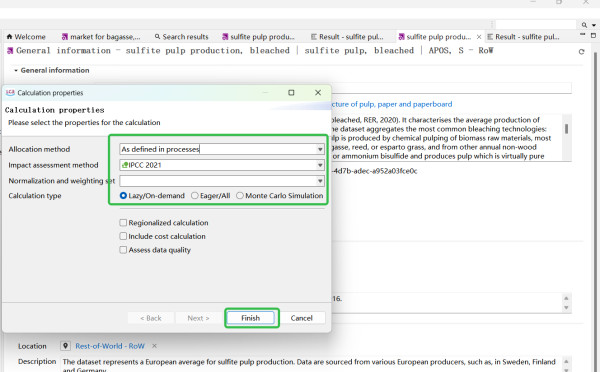This screenshot has height=372, width=600.
Task: Click the process icon beside the General information title
Action: (10, 51)
